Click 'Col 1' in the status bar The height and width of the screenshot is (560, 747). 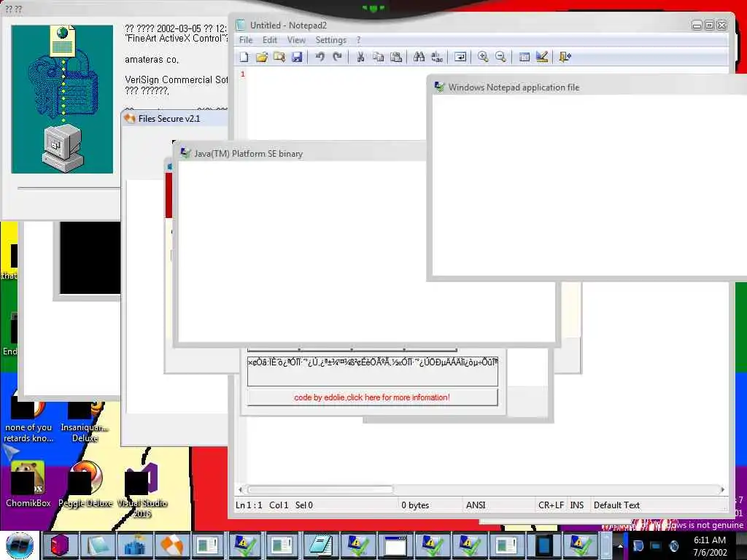tap(279, 505)
